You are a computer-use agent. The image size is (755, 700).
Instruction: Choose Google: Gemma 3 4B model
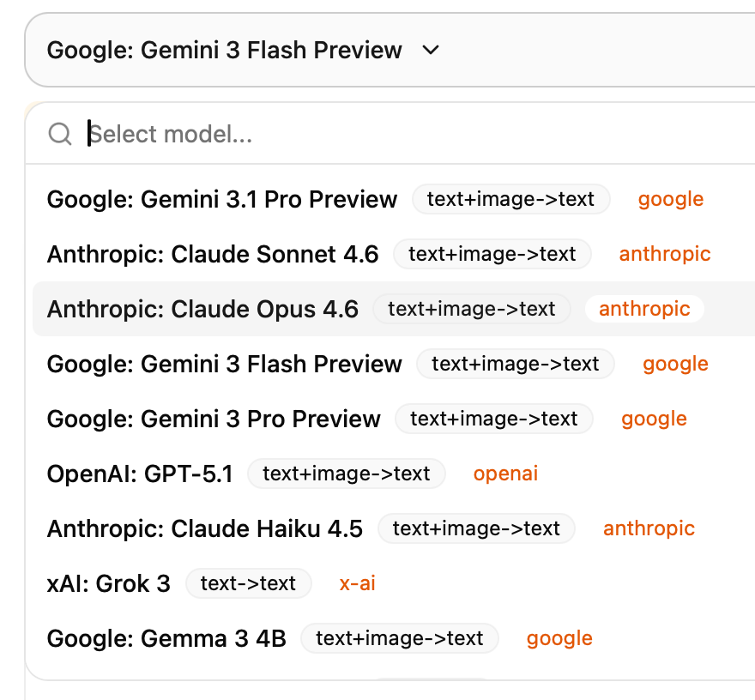tap(166, 639)
